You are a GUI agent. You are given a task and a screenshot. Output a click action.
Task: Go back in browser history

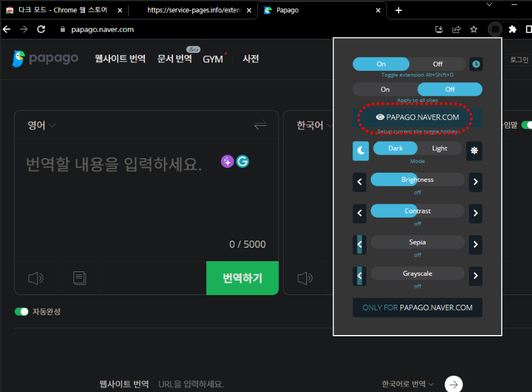point(7,30)
